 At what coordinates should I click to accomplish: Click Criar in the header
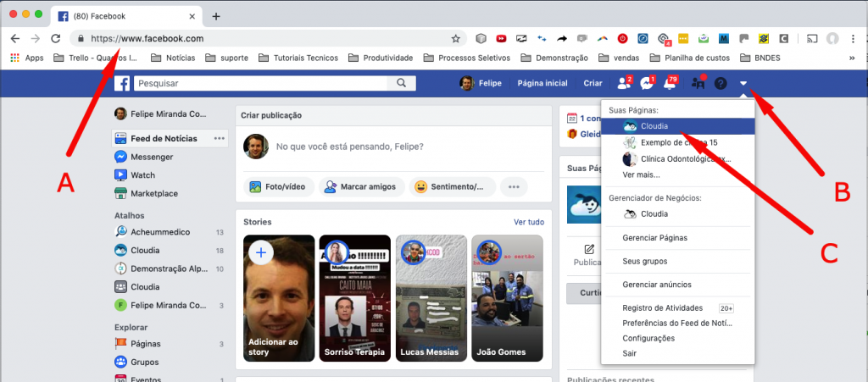(593, 84)
